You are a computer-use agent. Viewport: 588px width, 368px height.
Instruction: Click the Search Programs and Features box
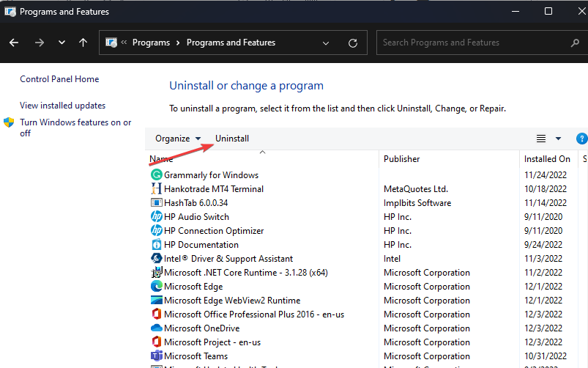coord(480,43)
